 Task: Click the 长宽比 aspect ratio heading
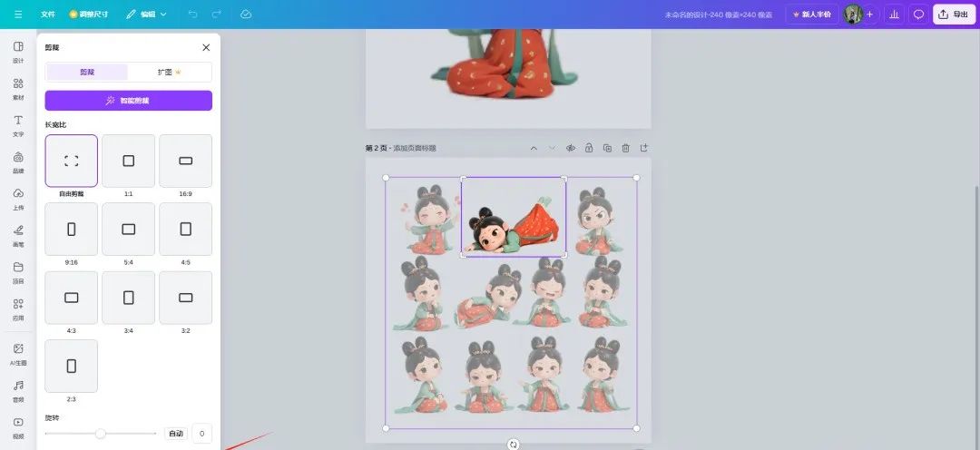click(x=55, y=125)
